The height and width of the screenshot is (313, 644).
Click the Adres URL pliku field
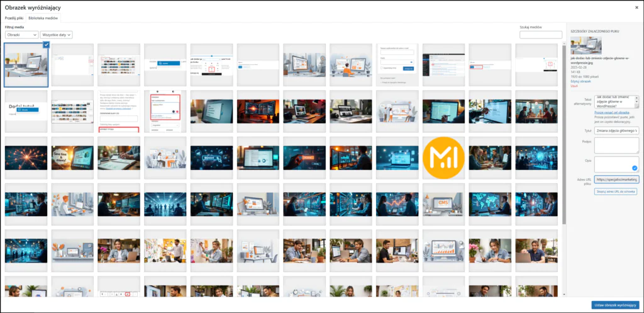[x=616, y=179]
